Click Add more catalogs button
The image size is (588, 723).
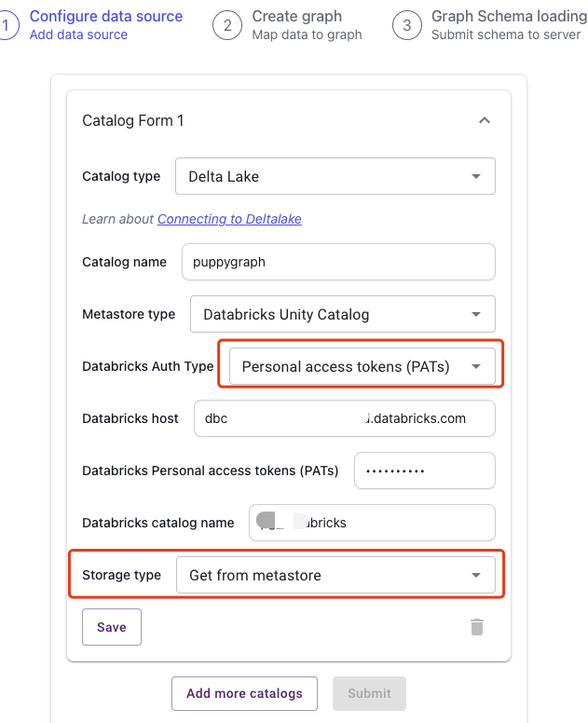[244, 693]
